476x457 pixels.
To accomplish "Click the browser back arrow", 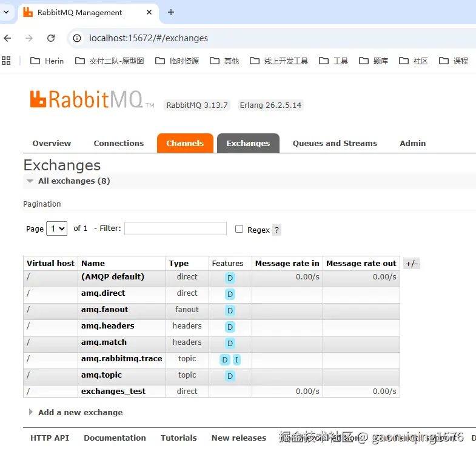I will (x=8, y=38).
